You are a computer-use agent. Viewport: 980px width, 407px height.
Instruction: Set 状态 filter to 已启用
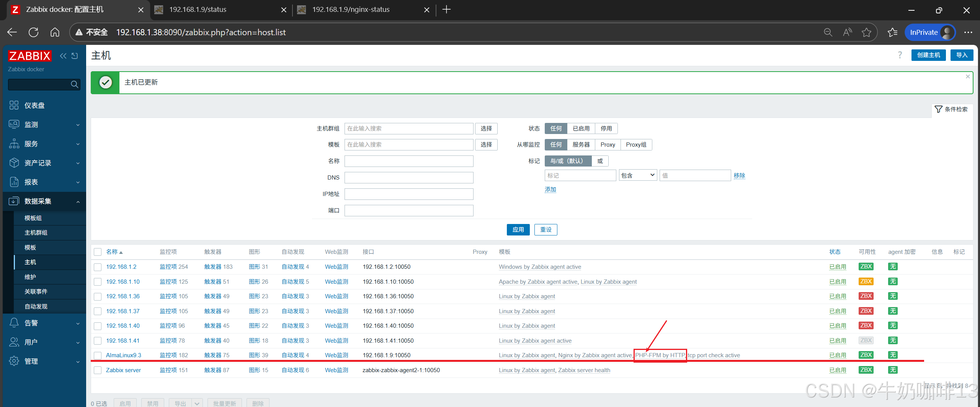[581, 129]
